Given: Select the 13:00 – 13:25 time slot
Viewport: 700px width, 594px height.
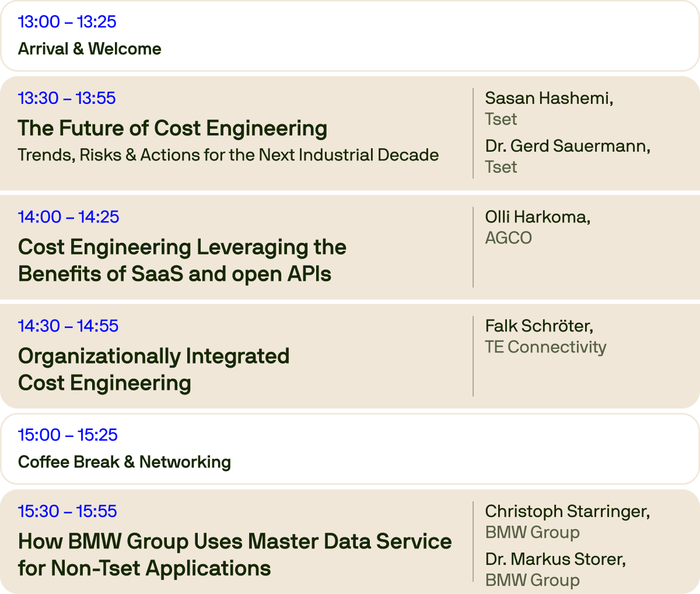Looking at the screenshot, I should click(67, 22).
